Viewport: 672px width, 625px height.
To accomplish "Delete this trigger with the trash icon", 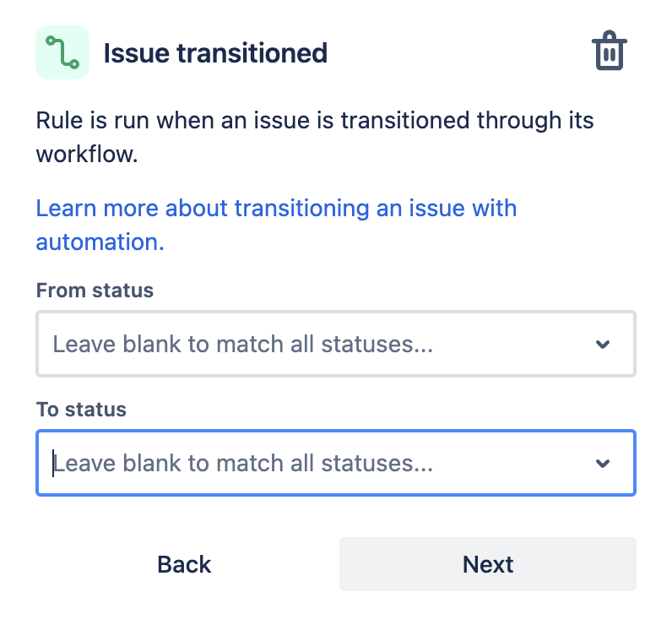I will coord(608,52).
